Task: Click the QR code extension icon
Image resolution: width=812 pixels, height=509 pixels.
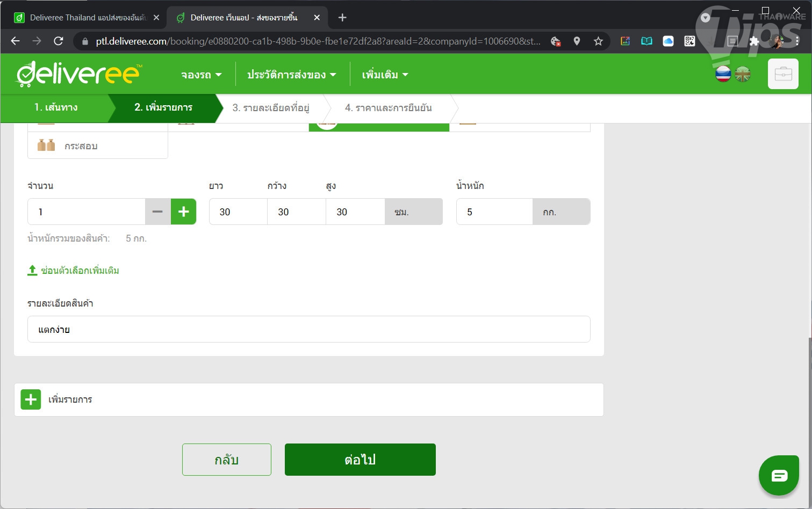Action: 689,41
